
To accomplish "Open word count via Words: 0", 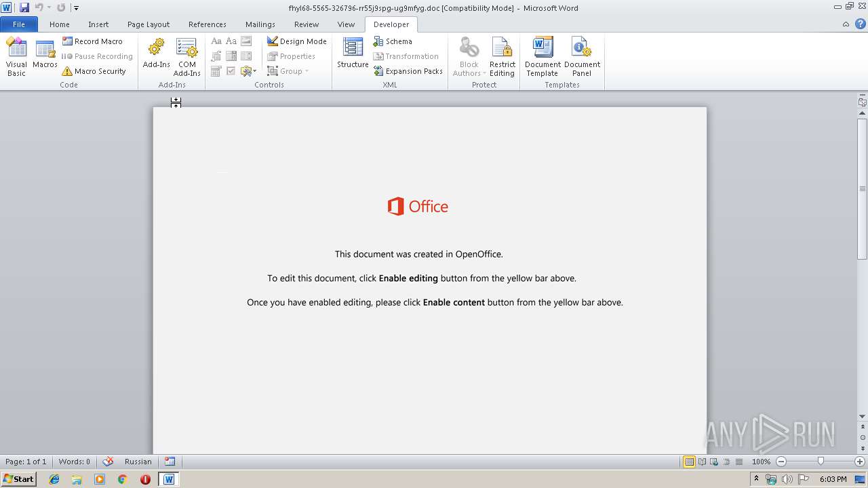I will point(74,462).
